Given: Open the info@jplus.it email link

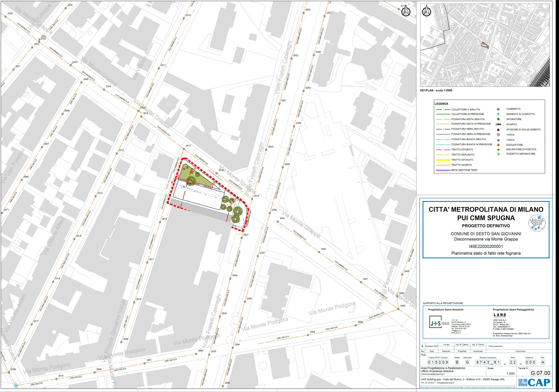Looking at the screenshot, I should point(456,331).
